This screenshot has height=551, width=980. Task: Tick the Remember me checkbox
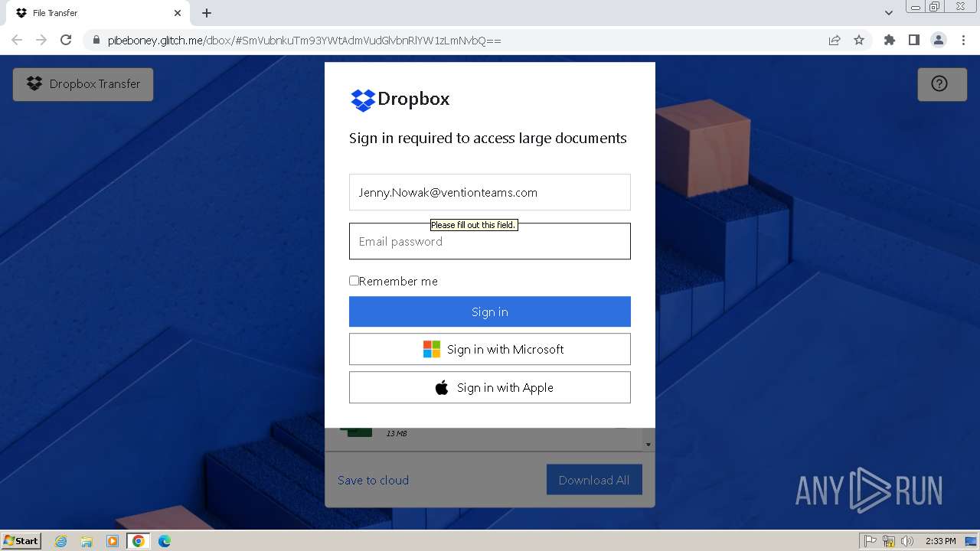click(x=354, y=281)
